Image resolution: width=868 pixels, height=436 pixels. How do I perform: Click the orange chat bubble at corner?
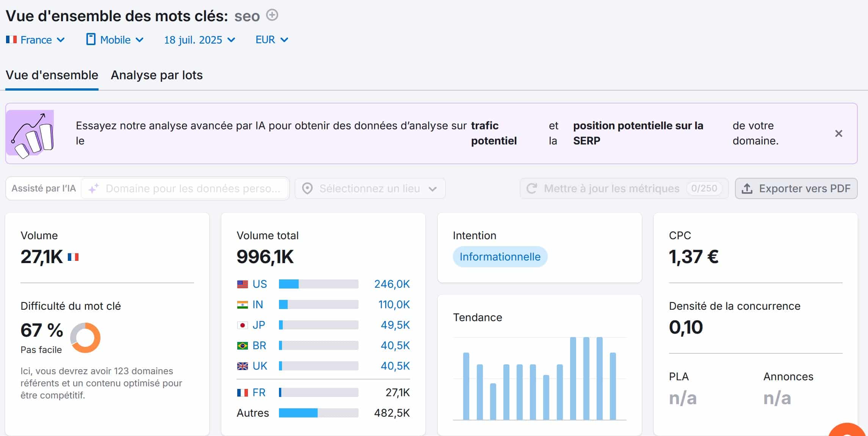coord(847,430)
